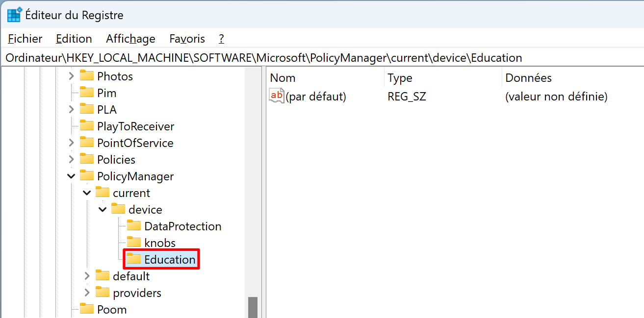644x318 pixels.
Task: Select the Policies key label
Action: click(116, 159)
